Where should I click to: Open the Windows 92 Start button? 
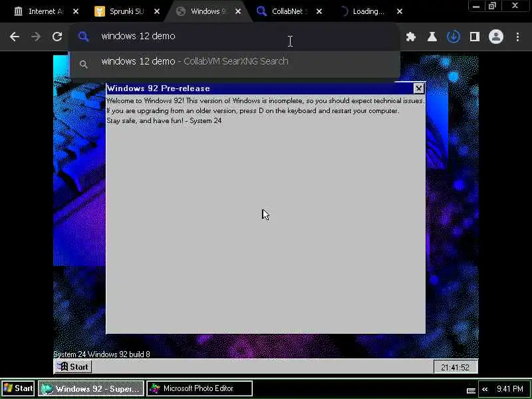click(x=73, y=367)
